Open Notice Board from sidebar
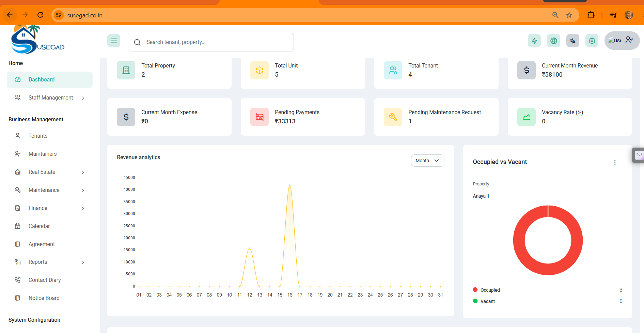644x333 pixels. pos(44,298)
